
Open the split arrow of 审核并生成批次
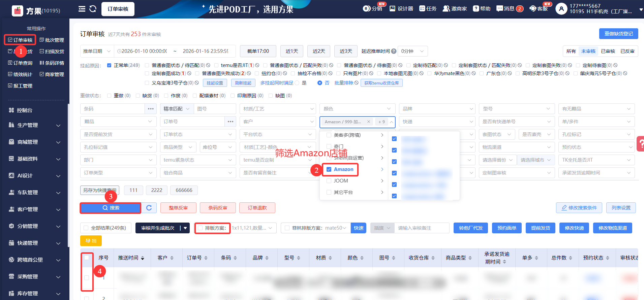185,228
